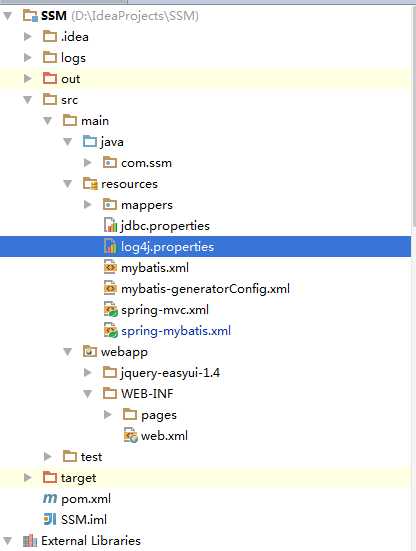Viewport: 416px width, 551px height.
Task: Click the pages folder icon
Action: [130, 415]
